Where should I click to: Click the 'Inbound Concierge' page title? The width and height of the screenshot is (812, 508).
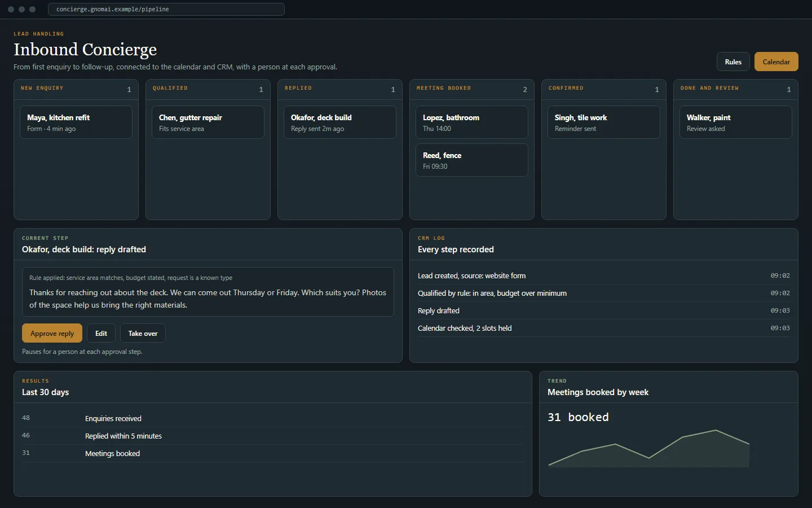[85, 50]
